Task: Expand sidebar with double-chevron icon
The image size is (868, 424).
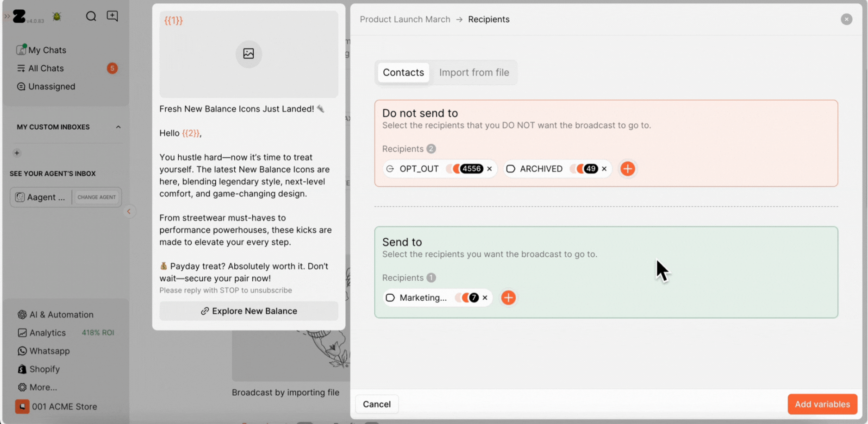Action: 7,16
